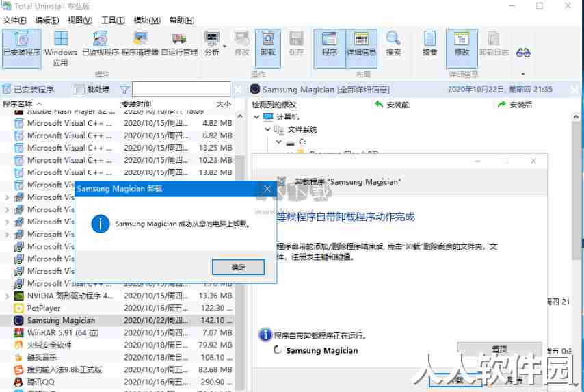
Task: Select the Microsoft Visual C++ row sized 4.82 MB
Action: point(118,123)
